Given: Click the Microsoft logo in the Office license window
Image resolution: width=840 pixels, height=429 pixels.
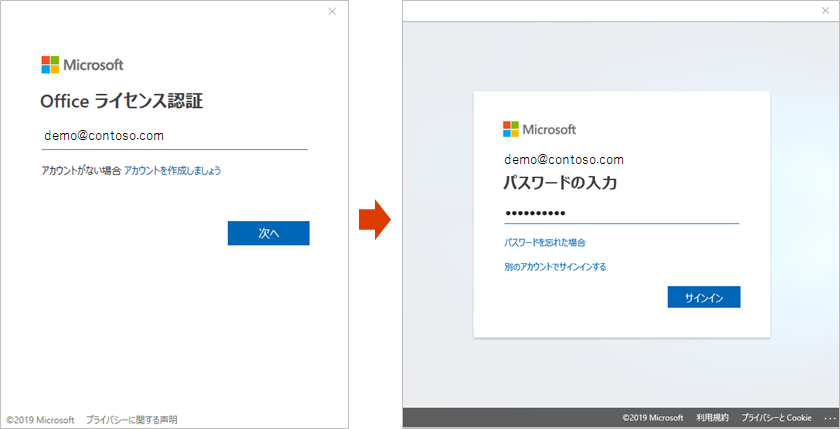Looking at the screenshot, I should [x=82, y=65].
